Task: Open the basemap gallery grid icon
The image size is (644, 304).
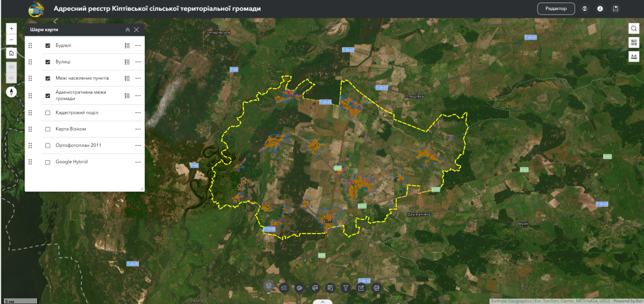Action: coord(634,43)
